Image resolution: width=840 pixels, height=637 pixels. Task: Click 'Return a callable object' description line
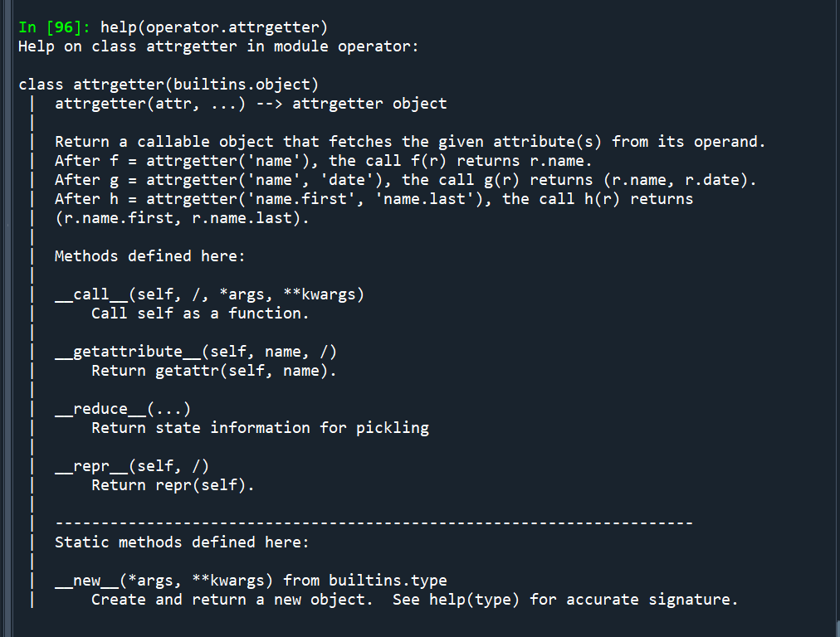point(410,142)
